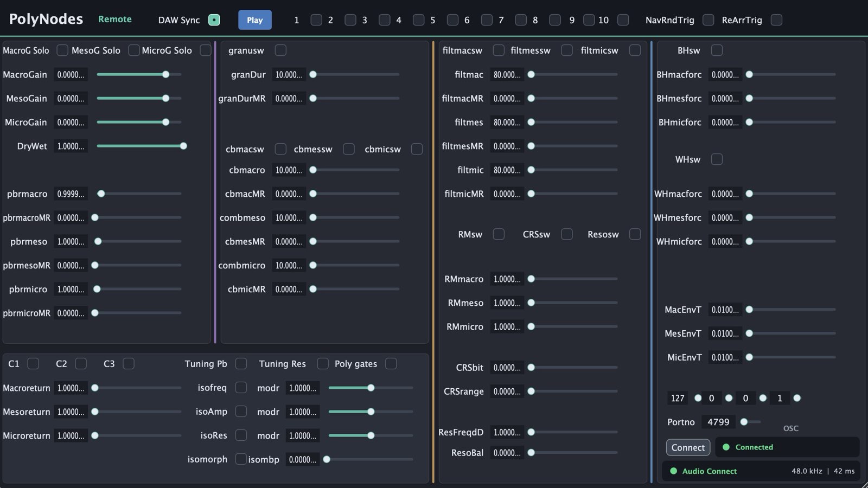Click the OSC label
This screenshot has height=488, width=868.
(791, 428)
